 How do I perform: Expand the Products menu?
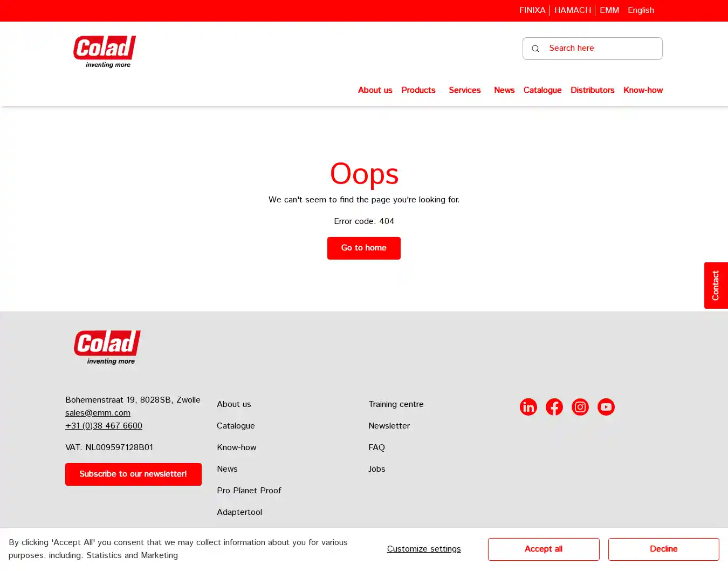pyautogui.click(x=418, y=90)
